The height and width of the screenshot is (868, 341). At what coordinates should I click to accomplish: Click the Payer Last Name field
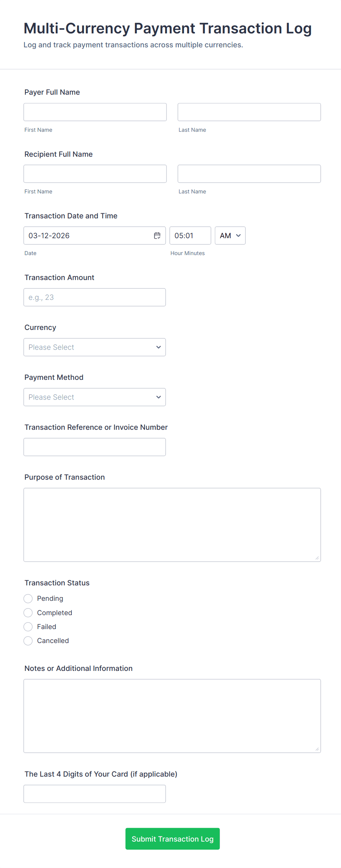tap(249, 112)
